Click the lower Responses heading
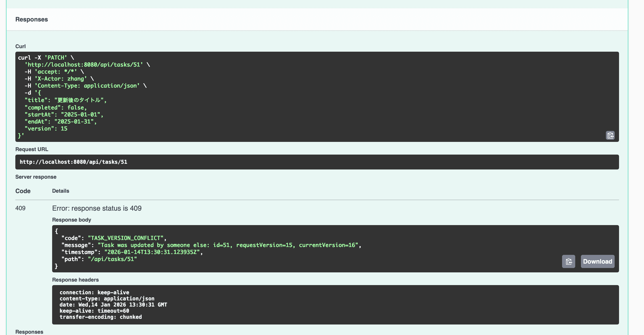The height and width of the screenshot is (335, 644). pyautogui.click(x=29, y=332)
